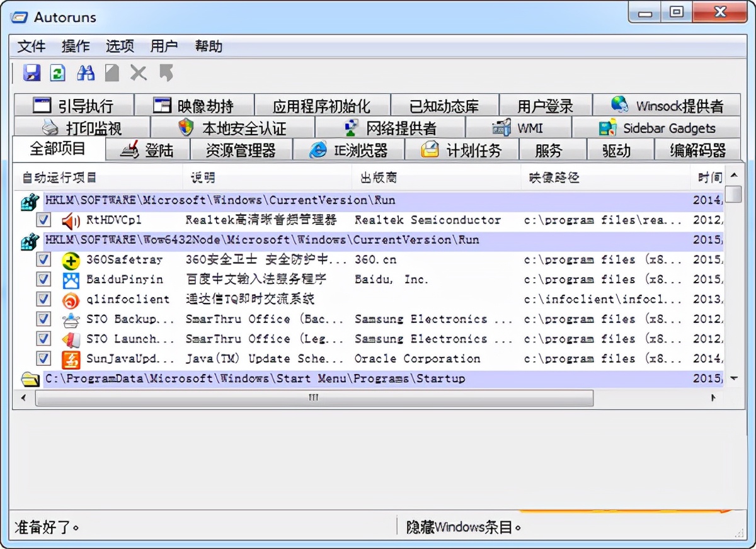Click the horizontal scrollbar thumb
Image resolution: width=756 pixels, height=549 pixels.
point(314,398)
